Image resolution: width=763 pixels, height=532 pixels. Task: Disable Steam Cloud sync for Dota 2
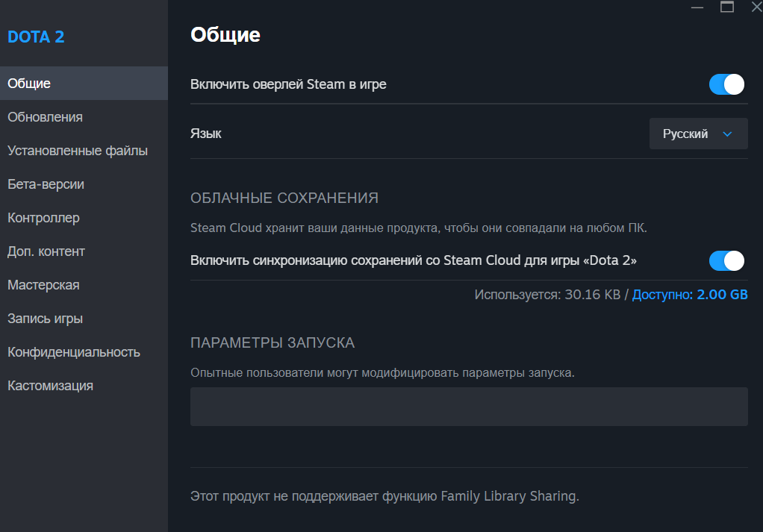[x=726, y=260]
